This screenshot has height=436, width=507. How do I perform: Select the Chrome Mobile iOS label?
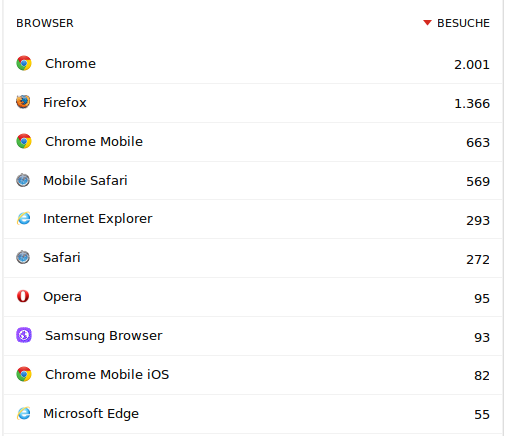[107, 374]
